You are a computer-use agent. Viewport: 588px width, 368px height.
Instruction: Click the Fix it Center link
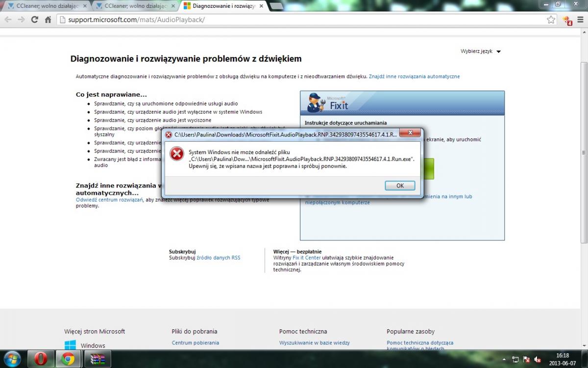point(307,258)
